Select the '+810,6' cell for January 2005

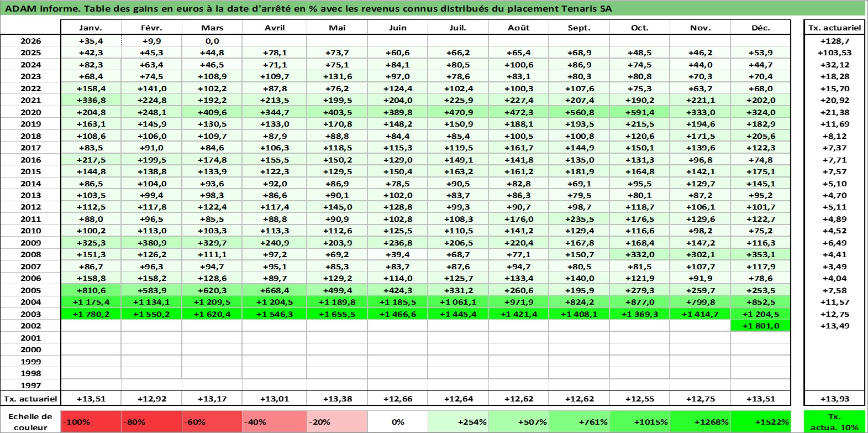[91, 290]
